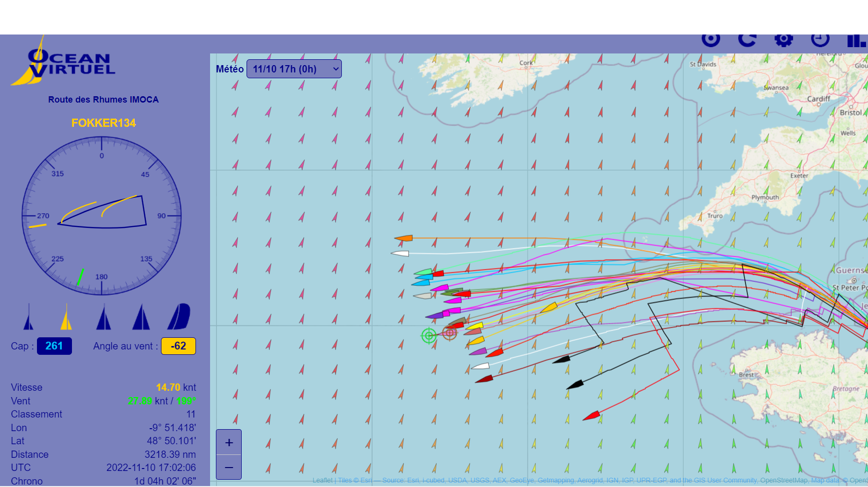Viewport: 868px width, 487px height.
Task: Select the smallest sail icon
Action: pos(29,317)
